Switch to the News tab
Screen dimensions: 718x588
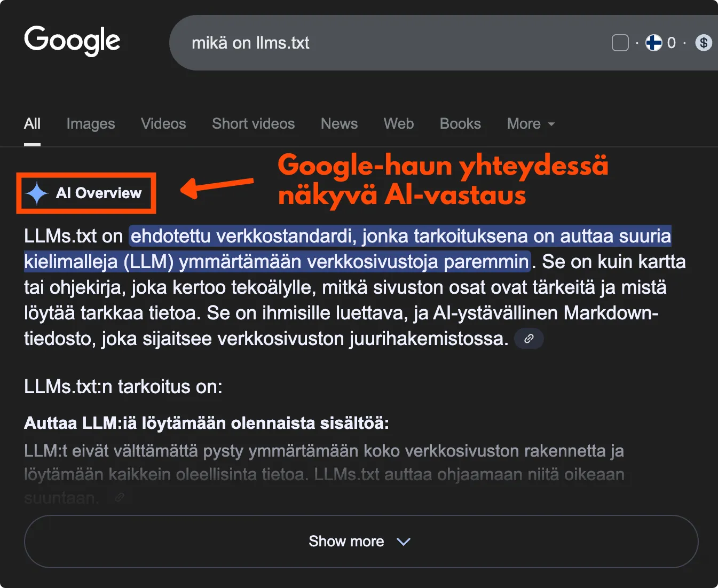(339, 124)
